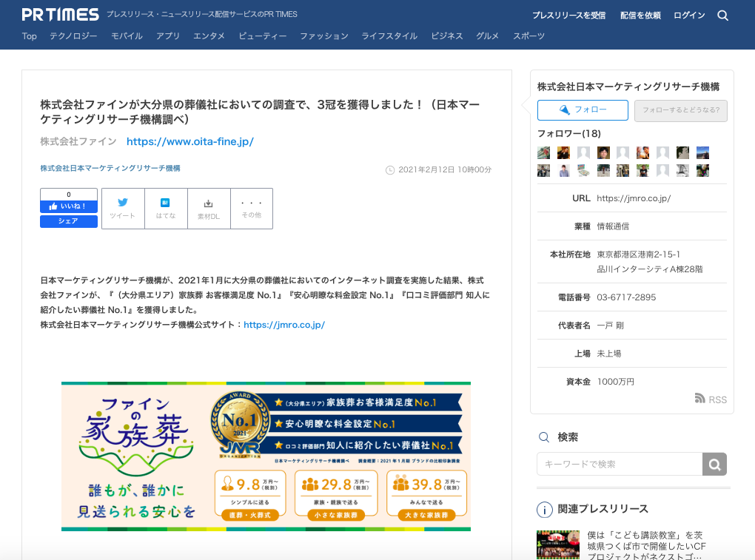The height and width of the screenshot is (560, 755).
Task: Click the キーワードで検索 input field
Action: click(x=620, y=464)
